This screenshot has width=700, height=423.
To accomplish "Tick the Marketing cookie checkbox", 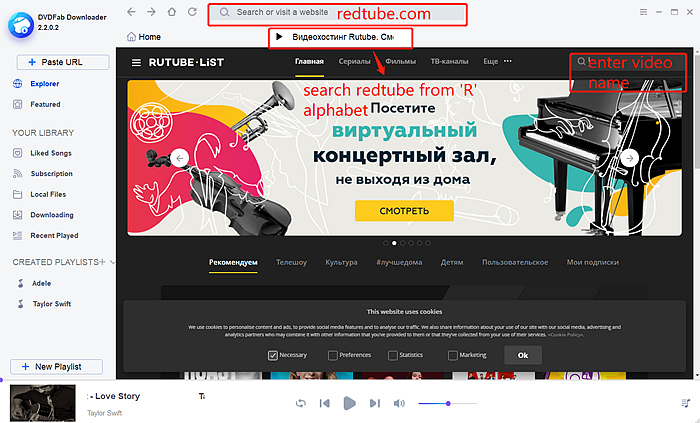I will (x=452, y=355).
